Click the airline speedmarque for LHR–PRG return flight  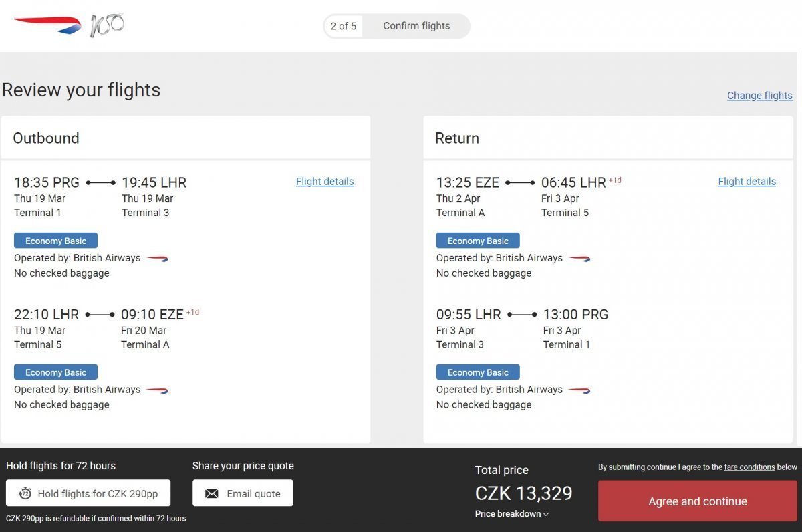point(579,390)
